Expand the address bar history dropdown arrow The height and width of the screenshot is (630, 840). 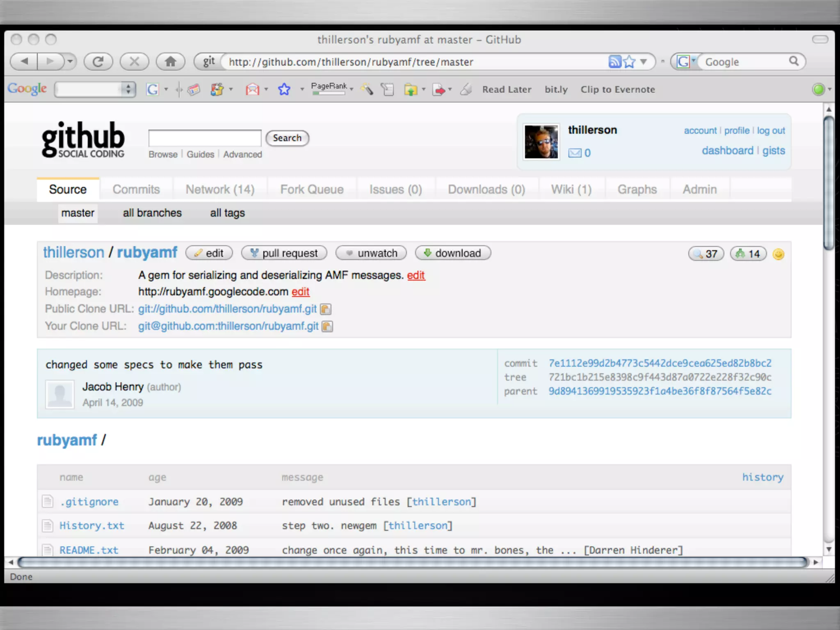(644, 62)
